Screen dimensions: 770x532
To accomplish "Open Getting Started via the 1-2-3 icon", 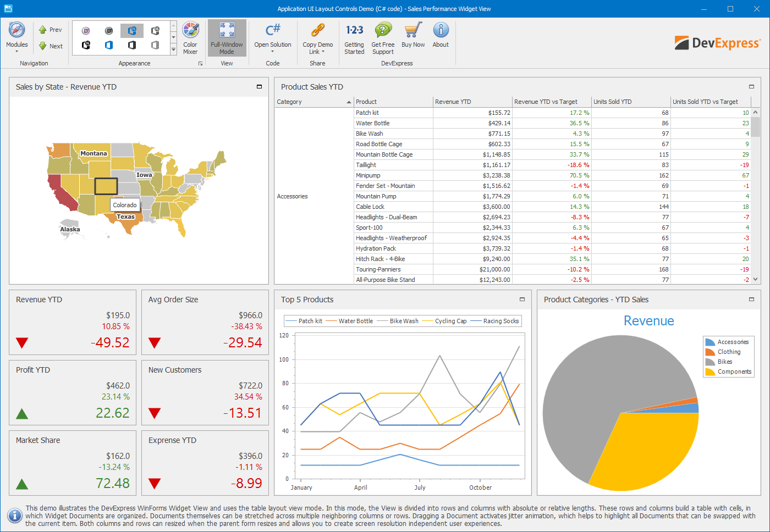I will click(x=354, y=30).
